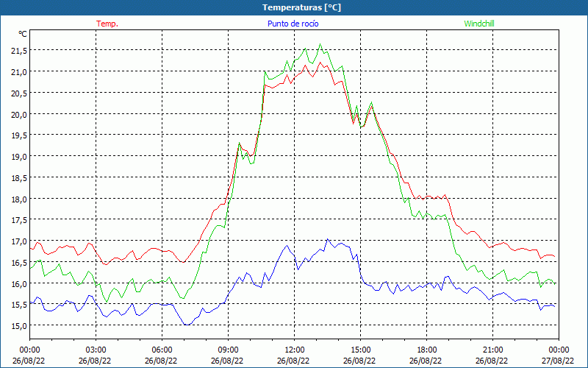The image size is (588, 368).
Task: Click the 20,5 y-axis value
Action: [19, 93]
